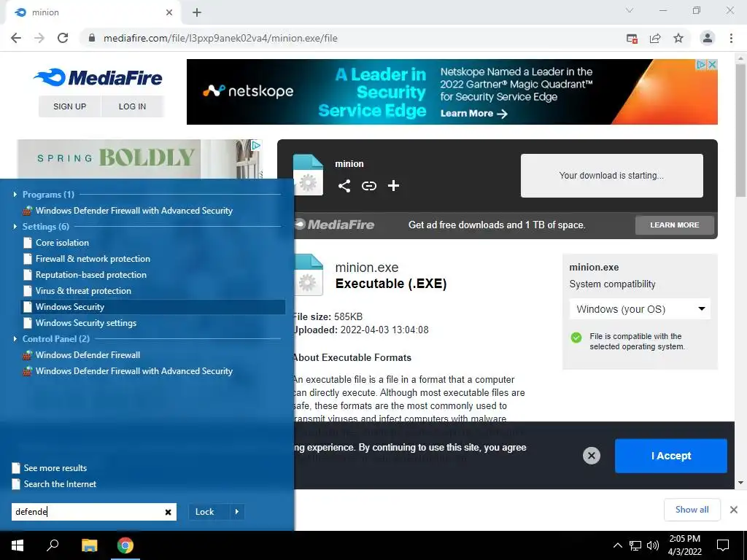
Task: Collapse the Control Panel (2) group
Action: pos(15,338)
